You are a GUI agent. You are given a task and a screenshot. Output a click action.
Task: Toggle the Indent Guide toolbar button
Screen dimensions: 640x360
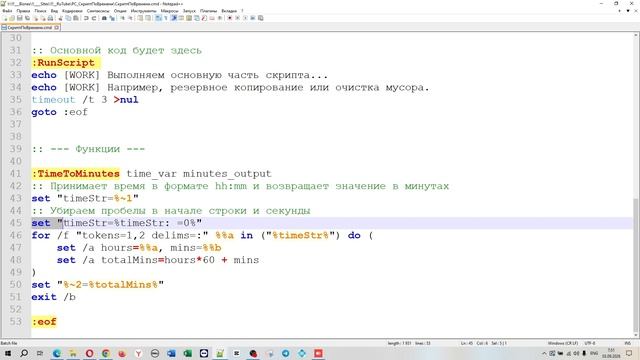pyautogui.click(x=173, y=18)
